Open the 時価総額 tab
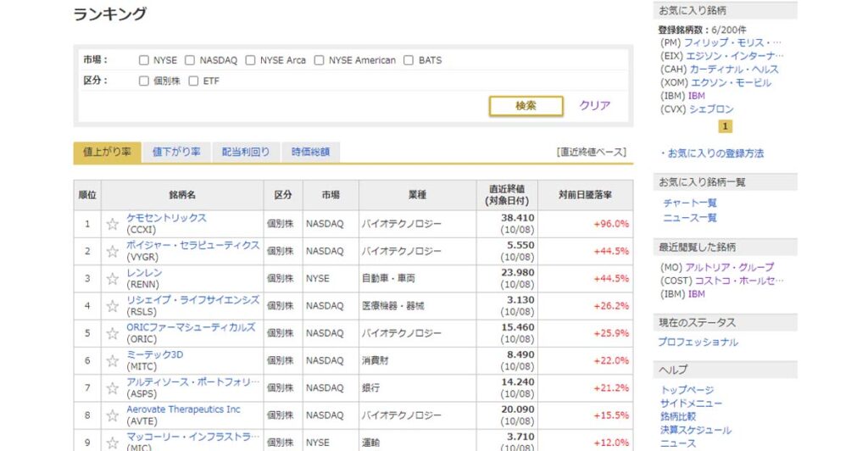The image size is (868, 451). click(x=310, y=153)
